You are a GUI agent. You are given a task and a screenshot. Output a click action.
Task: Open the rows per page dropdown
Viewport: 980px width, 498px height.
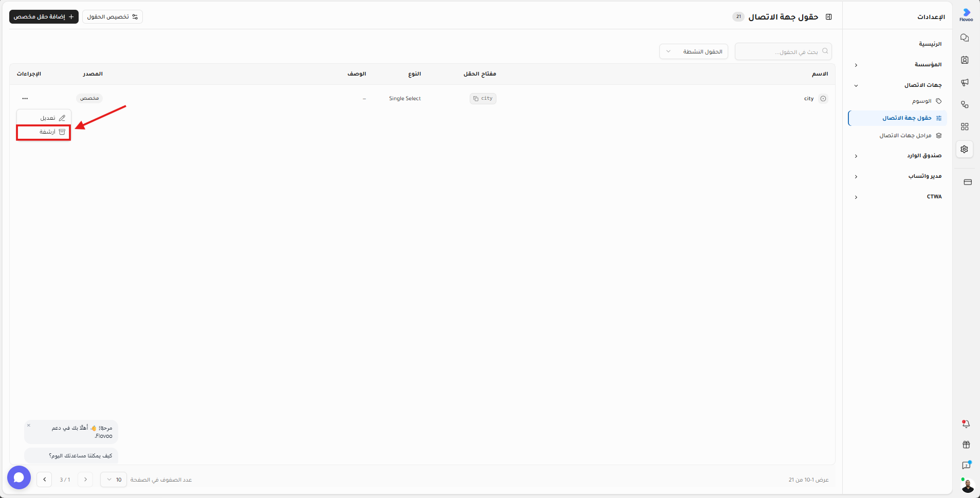pyautogui.click(x=114, y=479)
